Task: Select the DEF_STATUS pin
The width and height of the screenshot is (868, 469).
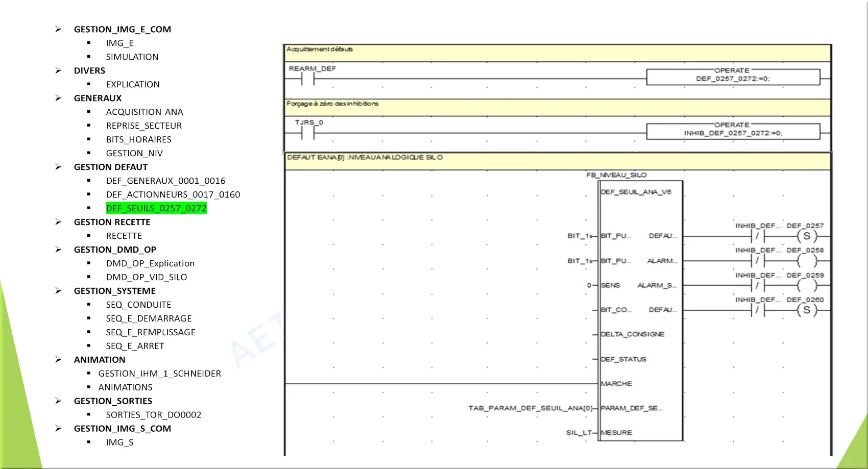Action: [x=623, y=359]
